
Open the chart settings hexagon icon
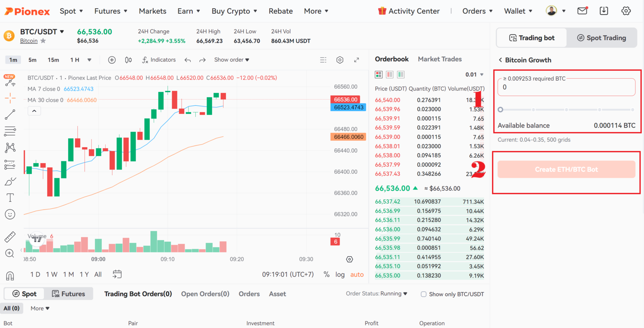[x=340, y=60]
